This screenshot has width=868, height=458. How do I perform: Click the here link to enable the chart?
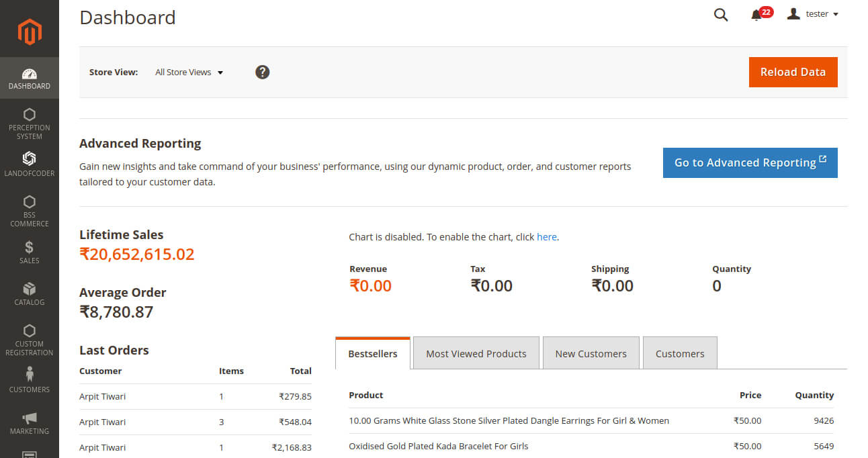(x=546, y=236)
